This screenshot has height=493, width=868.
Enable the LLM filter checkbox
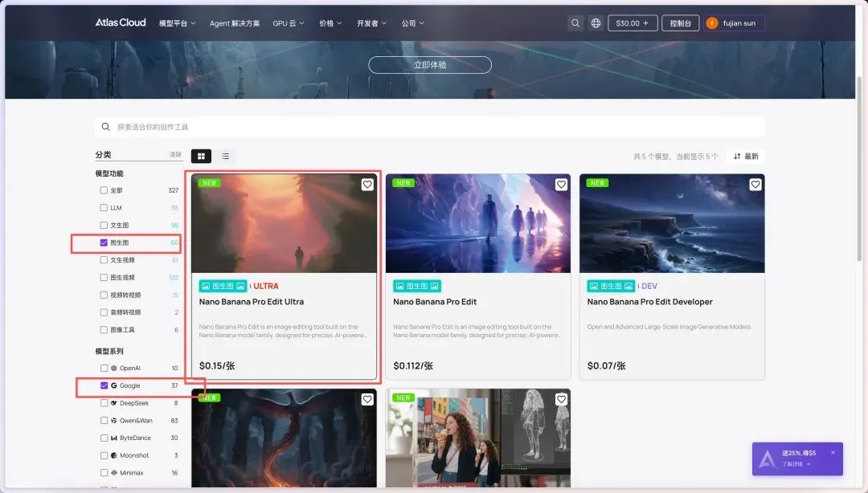pos(104,207)
